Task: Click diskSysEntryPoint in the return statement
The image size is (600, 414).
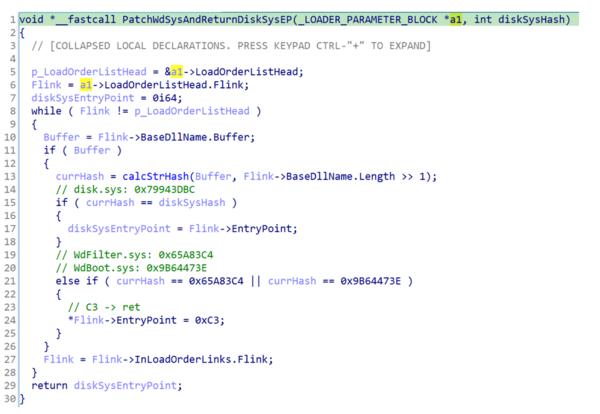Action: pyautogui.click(x=125, y=386)
